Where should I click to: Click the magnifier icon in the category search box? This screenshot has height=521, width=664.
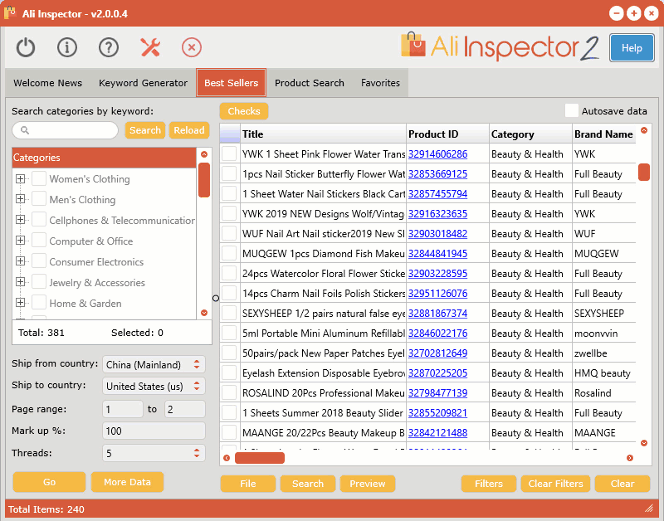(25, 130)
